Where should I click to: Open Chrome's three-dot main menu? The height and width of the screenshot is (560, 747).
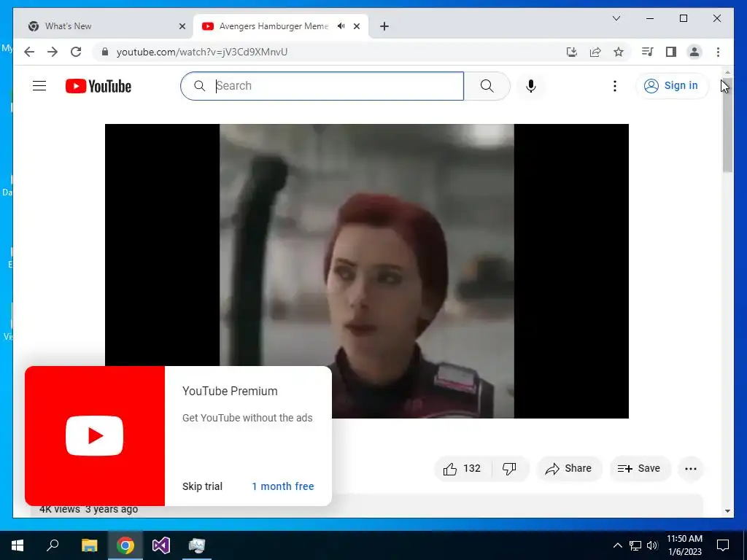pyautogui.click(x=718, y=52)
